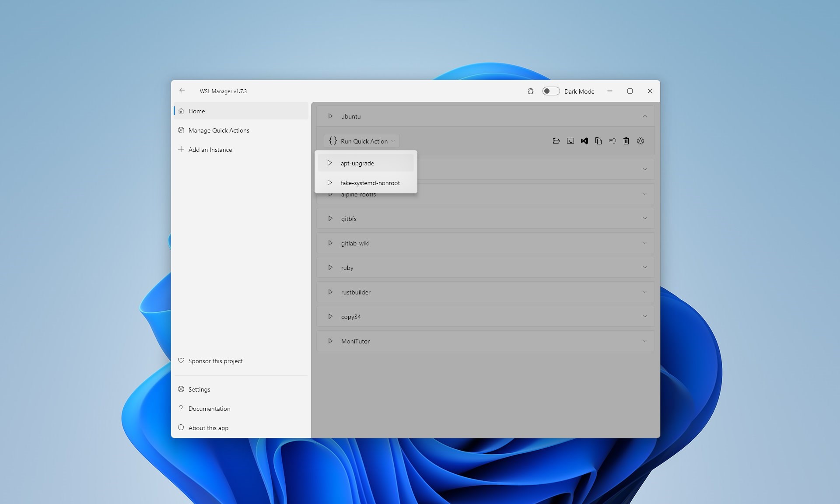Run the fake-systemd-nonroot quick action
The image size is (840, 504).
(x=370, y=182)
